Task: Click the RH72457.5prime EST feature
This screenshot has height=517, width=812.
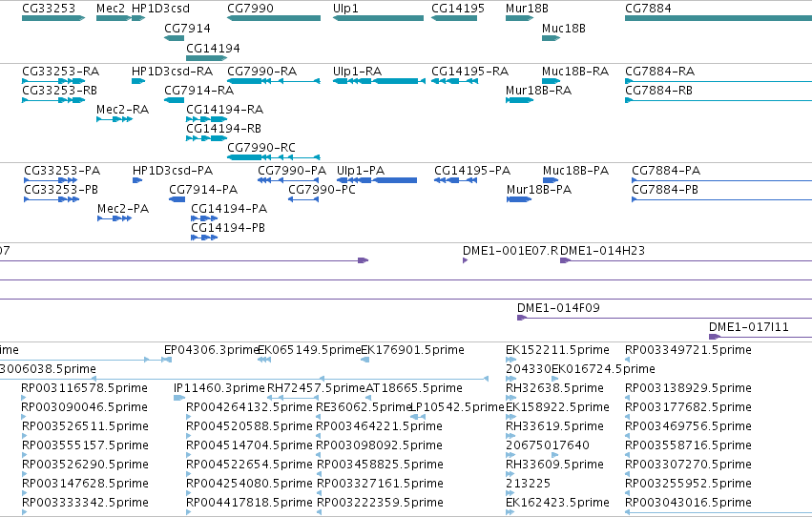Action: click(x=293, y=398)
